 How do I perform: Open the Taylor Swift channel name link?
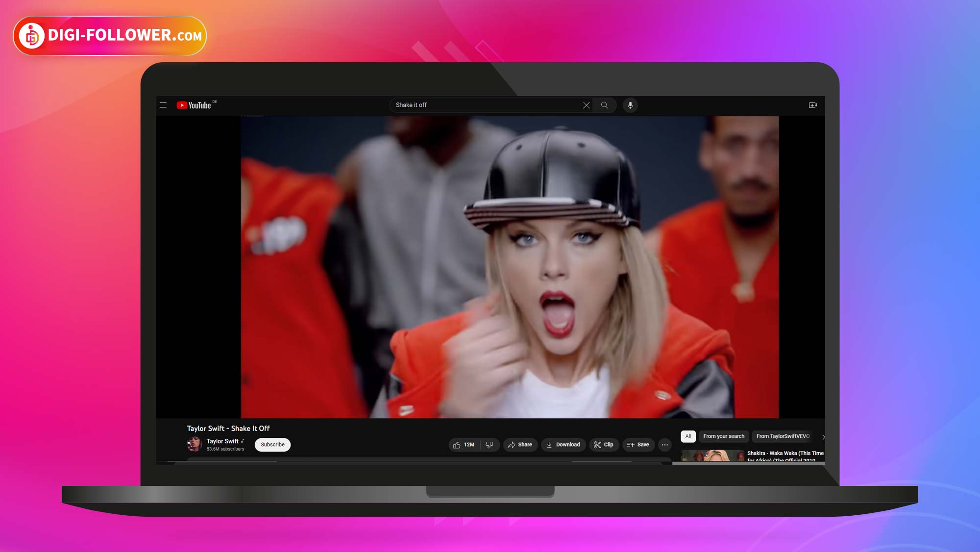pyautogui.click(x=222, y=441)
